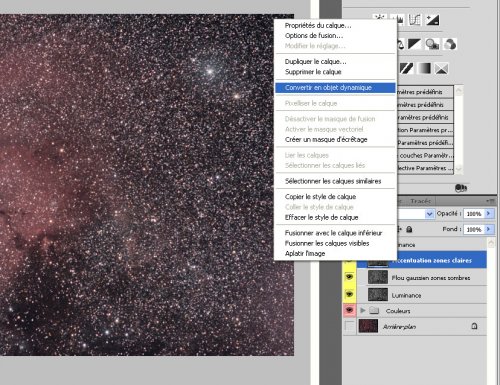Screen dimensions: 500x385
Task: Click the lock-all padlock in Layers panel
Action: (409, 229)
